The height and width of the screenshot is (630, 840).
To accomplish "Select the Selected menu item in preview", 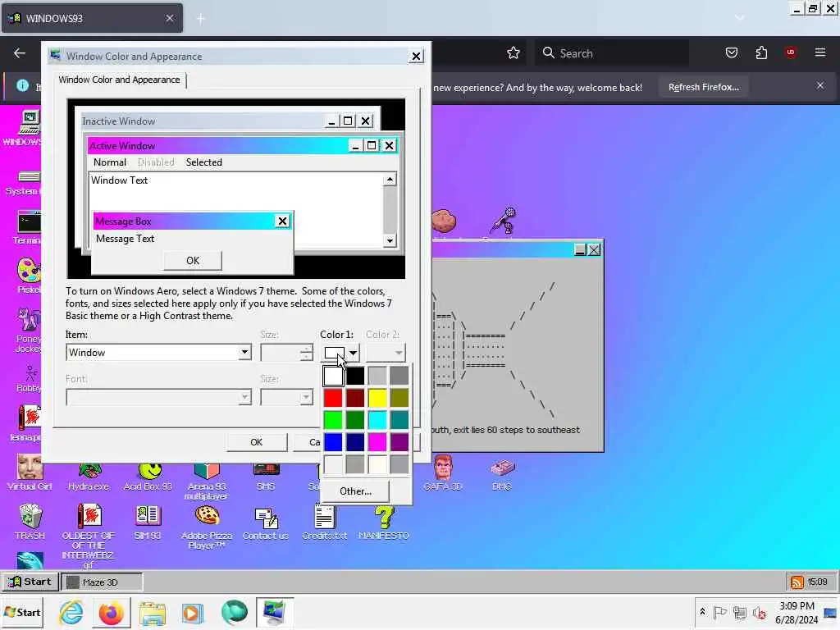I will [x=203, y=162].
